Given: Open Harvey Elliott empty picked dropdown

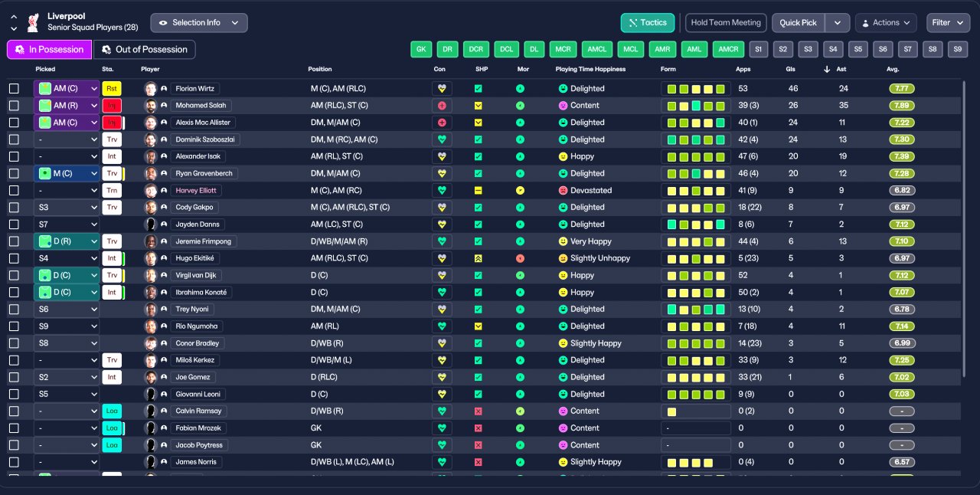Looking at the screenshot, I should coord(67,190).
